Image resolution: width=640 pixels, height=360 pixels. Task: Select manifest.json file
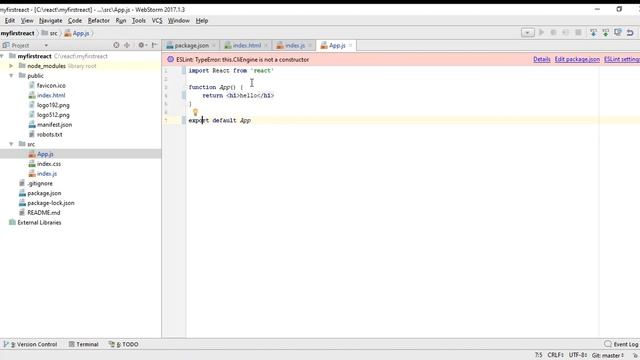coord(54,124)
